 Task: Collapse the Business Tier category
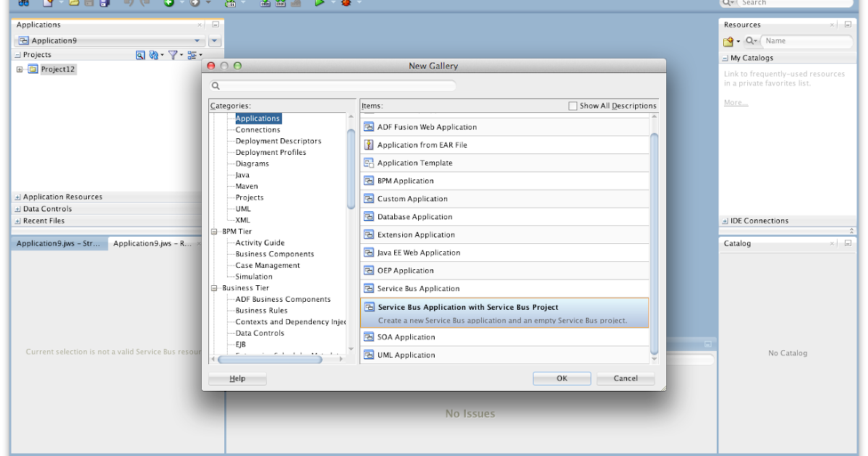coord(213,287)
